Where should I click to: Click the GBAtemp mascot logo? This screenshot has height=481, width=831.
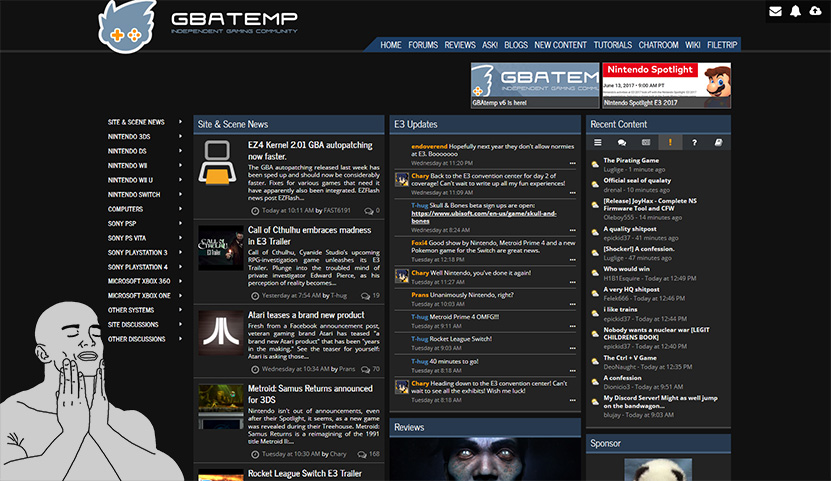click(127, 26)
